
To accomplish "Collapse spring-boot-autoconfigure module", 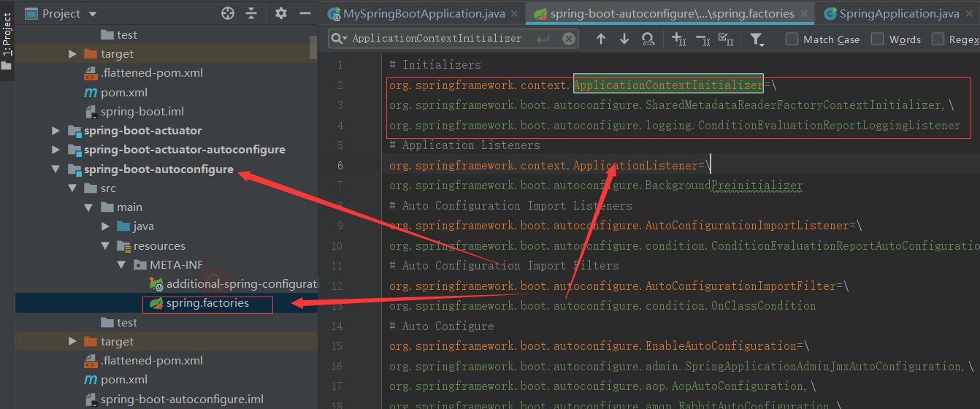I will tap(55, 169).
